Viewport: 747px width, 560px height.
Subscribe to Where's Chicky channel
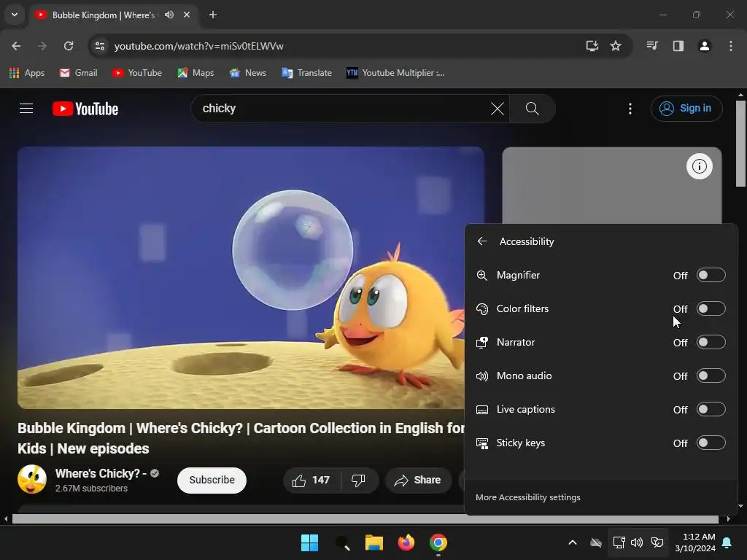coord(212,480)
